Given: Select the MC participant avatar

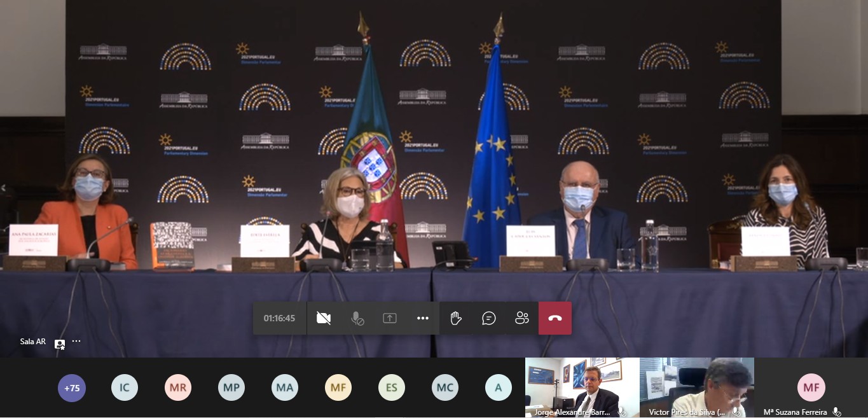Looking at the screenshot, I should (445, 387).
